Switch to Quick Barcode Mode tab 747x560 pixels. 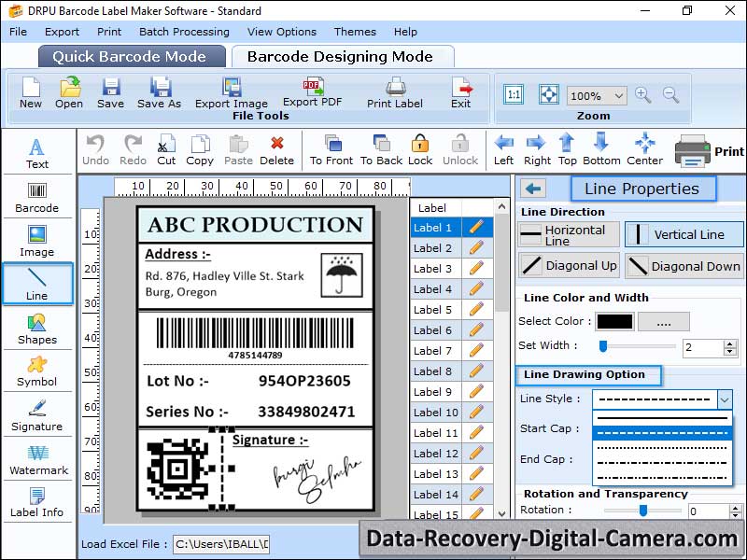coord(131,56)
